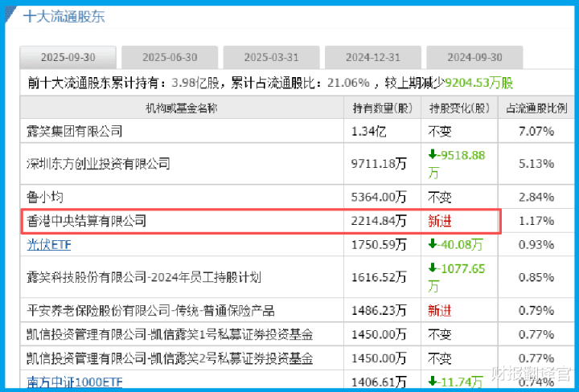Select the 平安养老保险 row name
The width and height of the screenshot is (579, 392).
(x=150, y=311)
